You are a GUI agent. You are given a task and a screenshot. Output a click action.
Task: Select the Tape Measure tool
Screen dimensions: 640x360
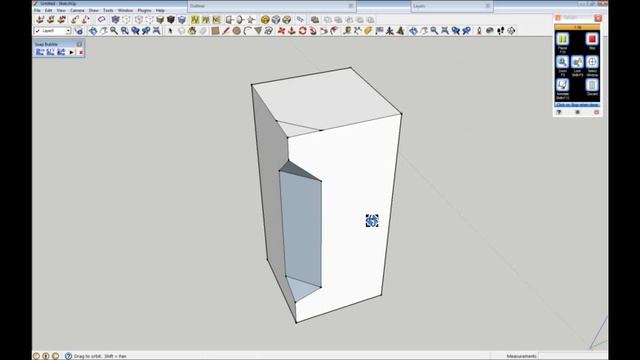coord(347,31)
